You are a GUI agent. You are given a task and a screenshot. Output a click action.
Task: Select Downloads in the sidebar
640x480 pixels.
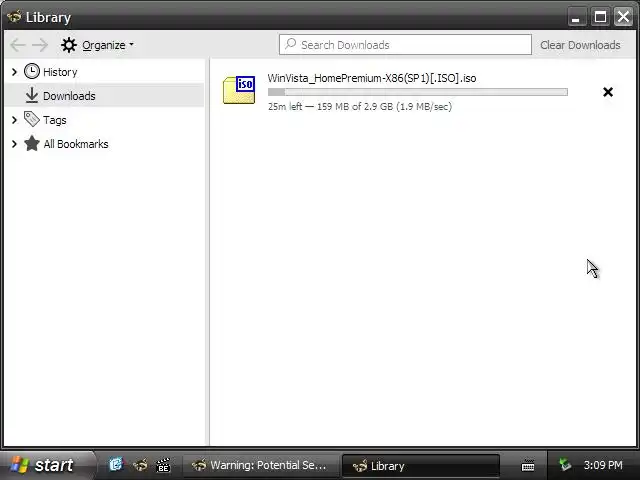tap(104, 96)
